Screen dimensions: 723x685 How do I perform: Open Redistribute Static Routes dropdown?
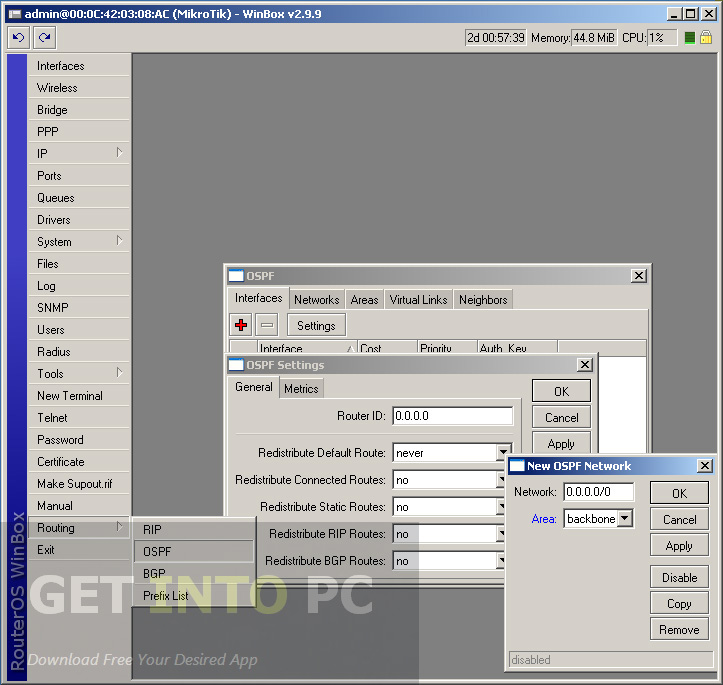(x=501, y=507)
